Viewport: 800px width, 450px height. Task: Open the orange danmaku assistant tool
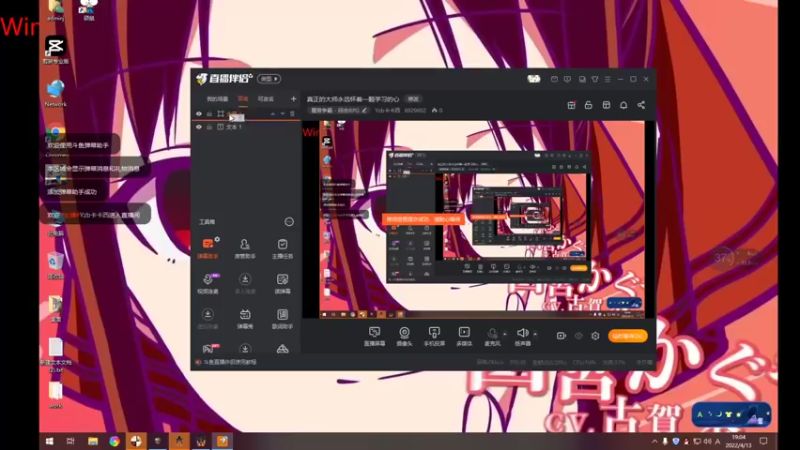(x=208, y=248)
